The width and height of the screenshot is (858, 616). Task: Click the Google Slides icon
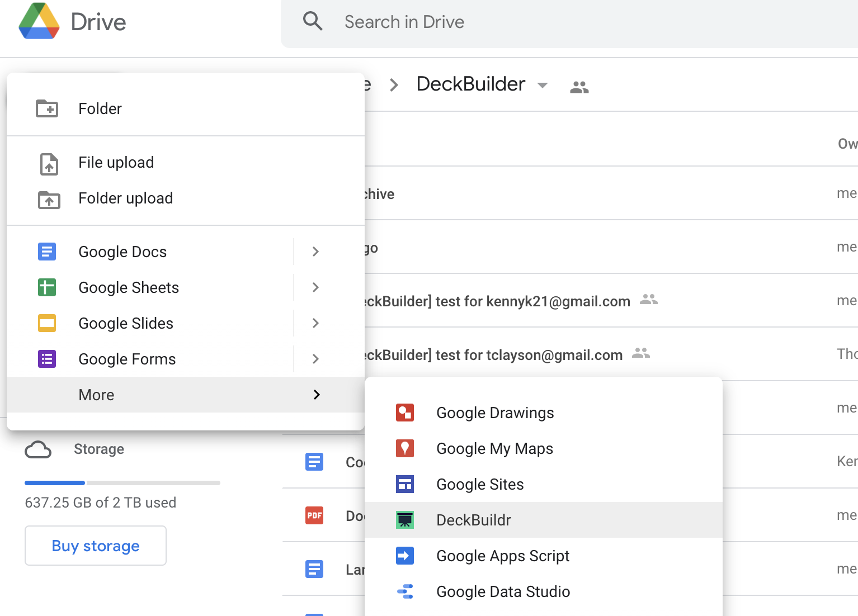[x=47, y=323]
